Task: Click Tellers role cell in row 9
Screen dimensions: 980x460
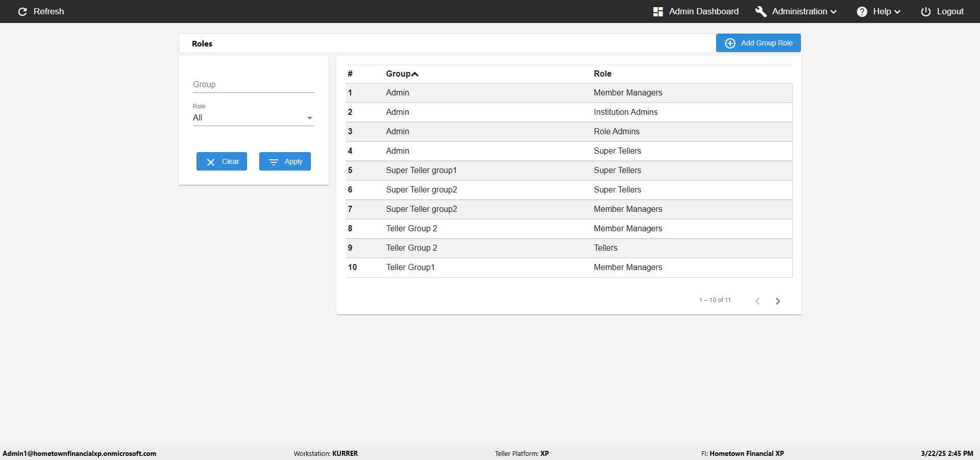Action: 605,248
